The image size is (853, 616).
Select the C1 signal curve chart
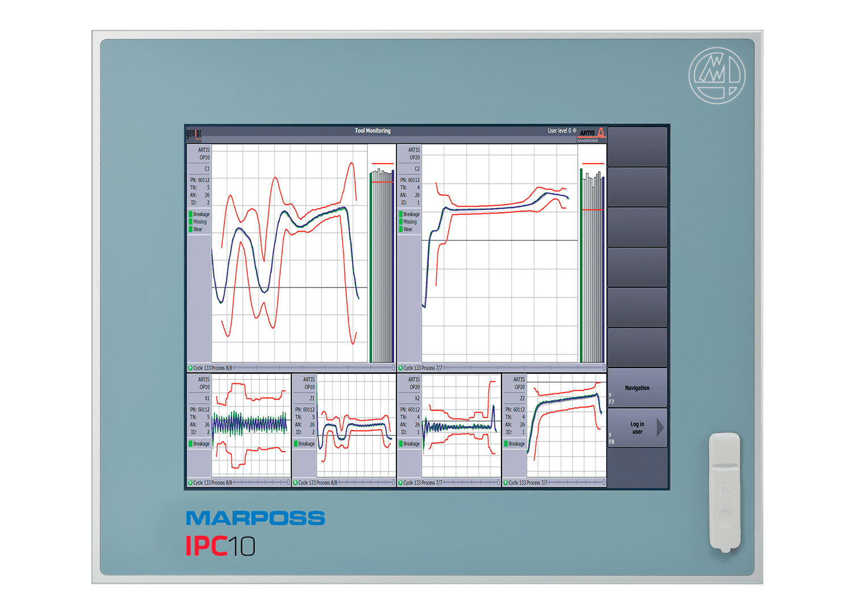pyautogui.click(x=289, y=254)
